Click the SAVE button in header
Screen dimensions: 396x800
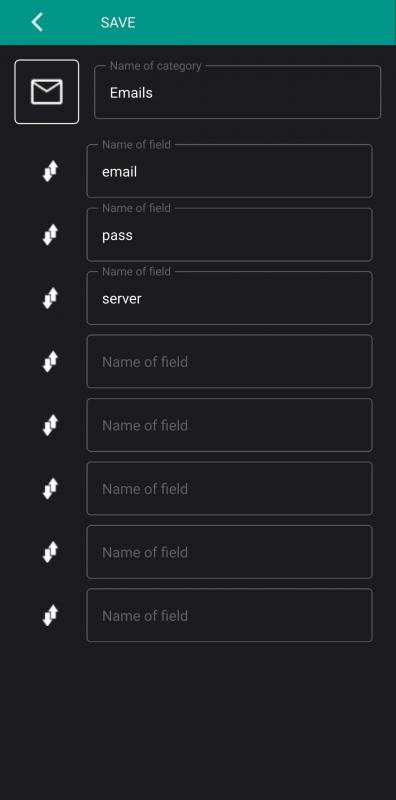click(118, 22)
